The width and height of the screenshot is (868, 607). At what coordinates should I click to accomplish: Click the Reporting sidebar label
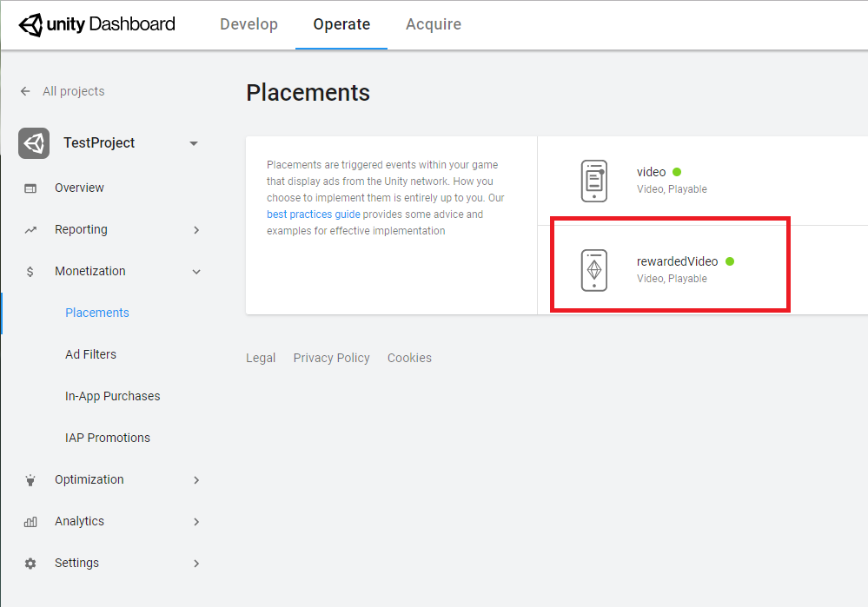81,229
